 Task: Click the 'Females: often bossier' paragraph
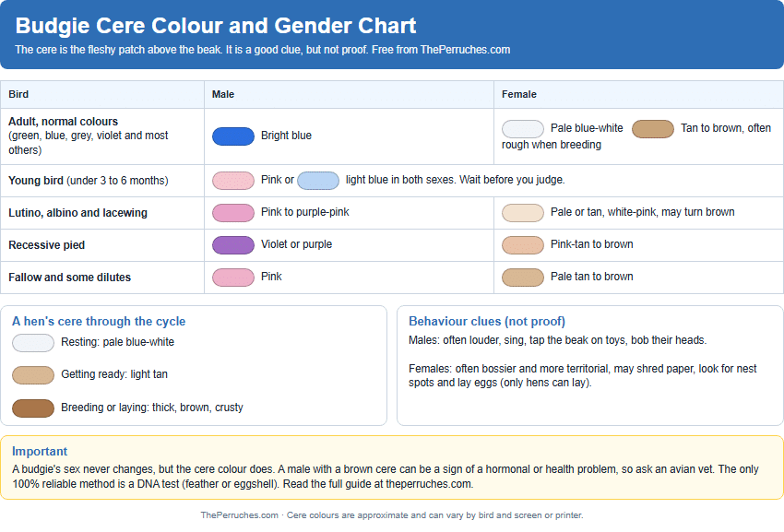(x=583, y=375)
